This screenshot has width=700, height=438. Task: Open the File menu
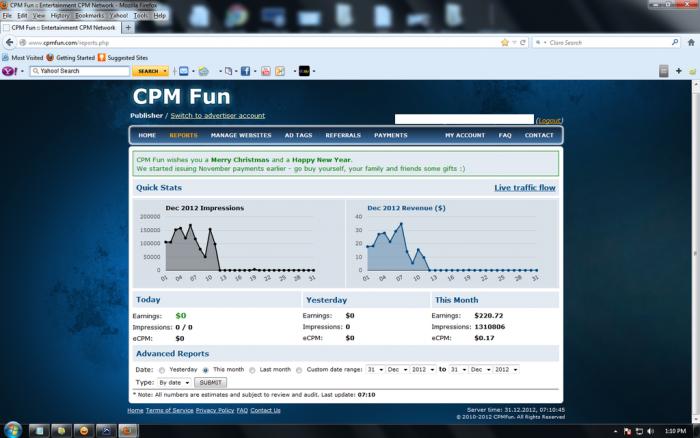coord(7,16)
